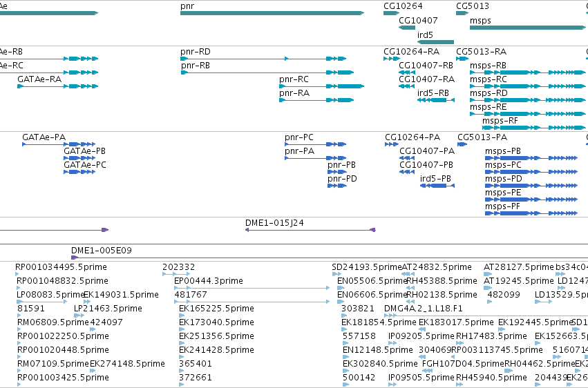Select EST EP00444.3prime
The height and width of the screenshot is (388, 588).
[252, 288]
